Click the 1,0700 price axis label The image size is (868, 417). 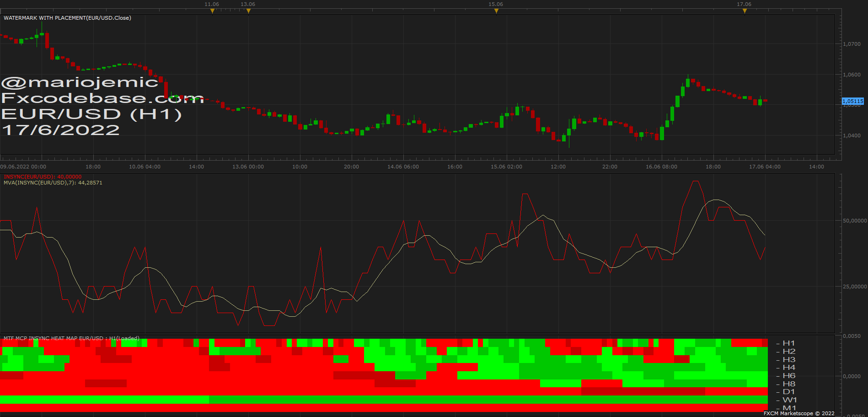(x=852, y=44)
